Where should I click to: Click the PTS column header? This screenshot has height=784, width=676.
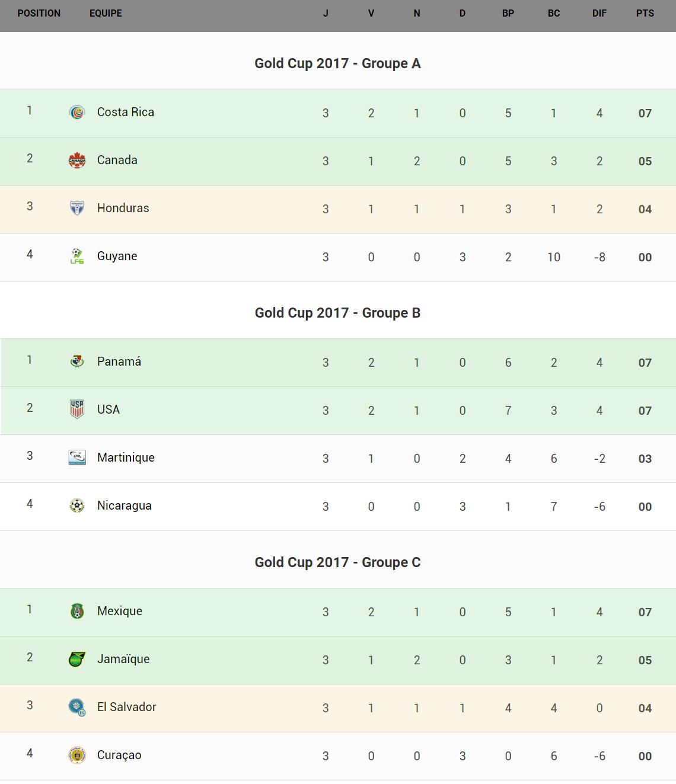pyautogui.click(x=645, y=13)
